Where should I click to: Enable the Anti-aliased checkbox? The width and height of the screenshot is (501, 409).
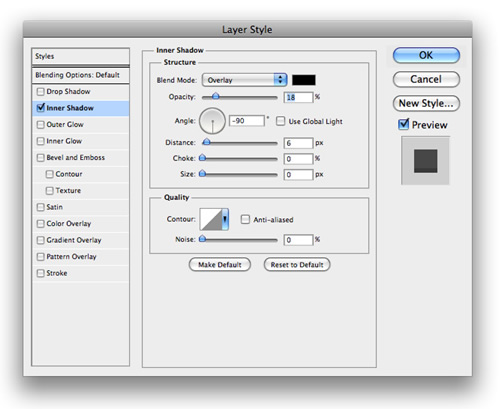(x=245, y=219)
